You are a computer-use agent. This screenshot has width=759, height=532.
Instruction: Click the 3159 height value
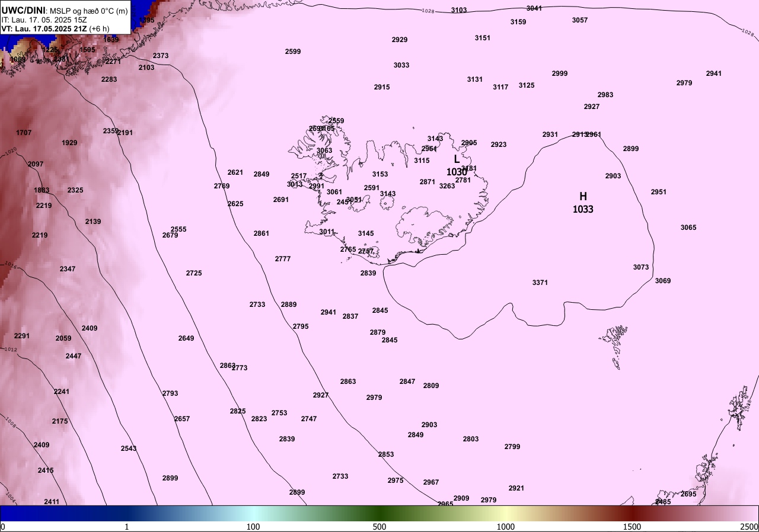(x=518, y=22)
